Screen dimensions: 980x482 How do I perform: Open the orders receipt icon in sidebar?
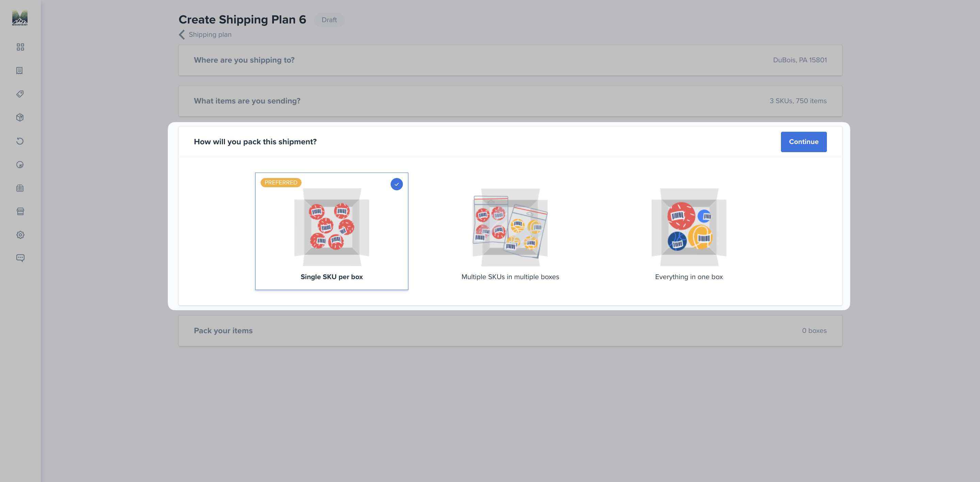tap(20, 71)
